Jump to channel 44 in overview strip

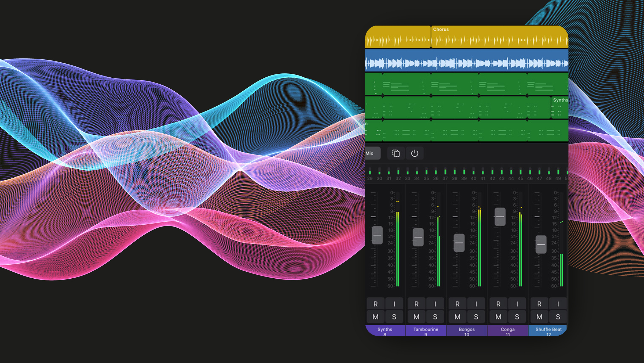511,175
